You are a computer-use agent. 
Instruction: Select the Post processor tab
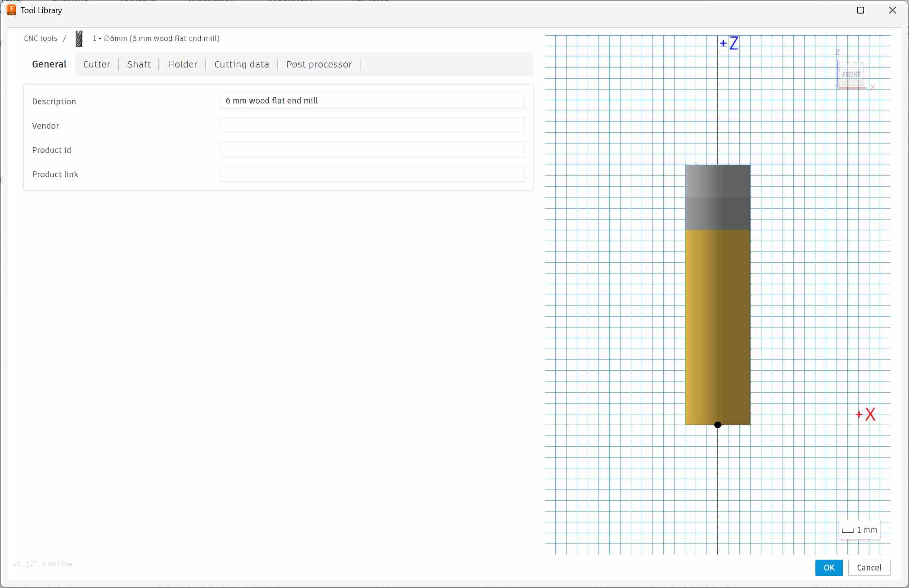(x=319, y=64)
